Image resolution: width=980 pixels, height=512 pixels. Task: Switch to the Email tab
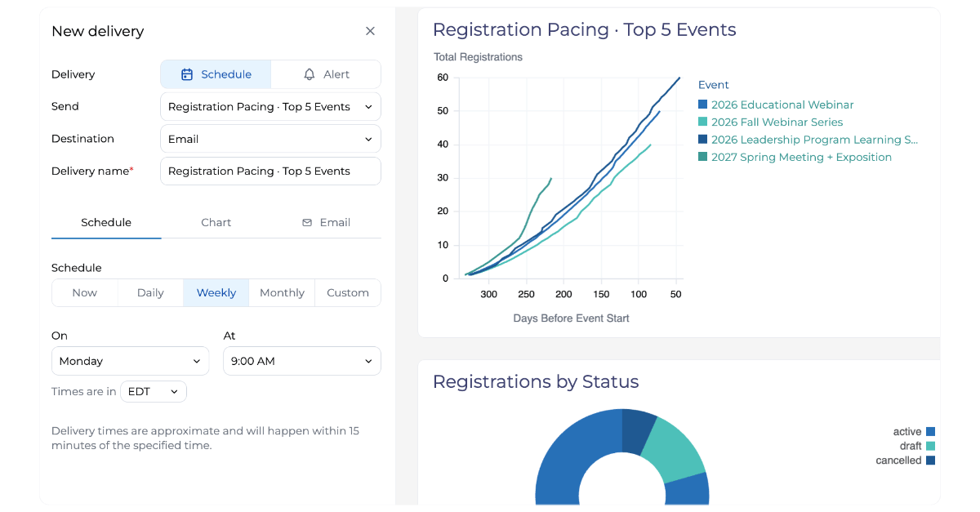coord(326,222)
